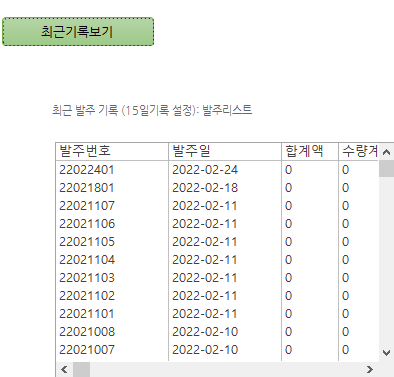
Task: Click the 합계액 value in row 22021105
Action: click(x=288, y=242)
